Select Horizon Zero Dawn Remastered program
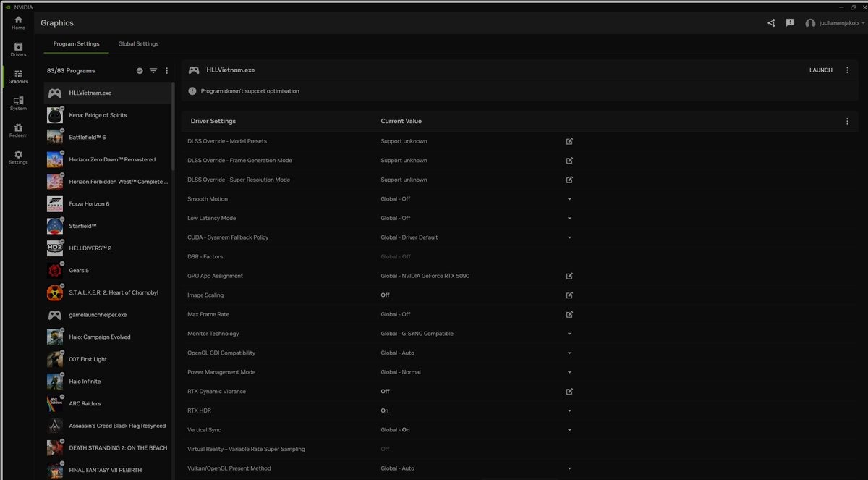This screenshot has height=480, width=868. pos(107,159)
